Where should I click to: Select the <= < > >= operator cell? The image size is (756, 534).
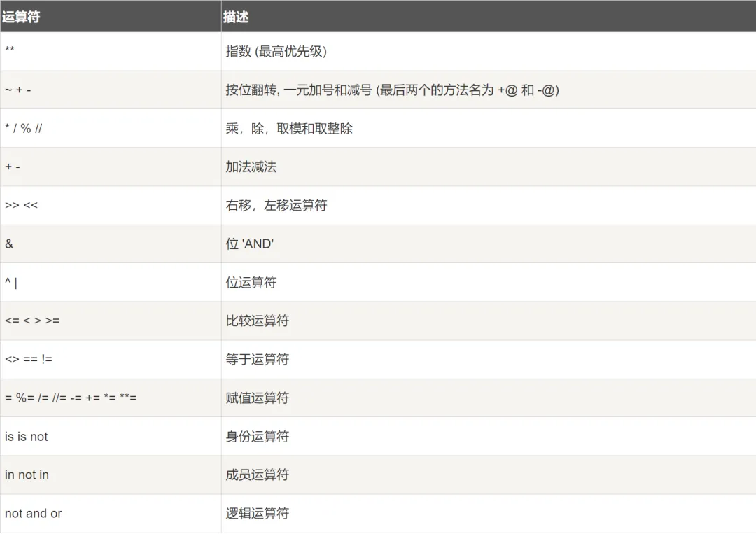coord(111,321)
